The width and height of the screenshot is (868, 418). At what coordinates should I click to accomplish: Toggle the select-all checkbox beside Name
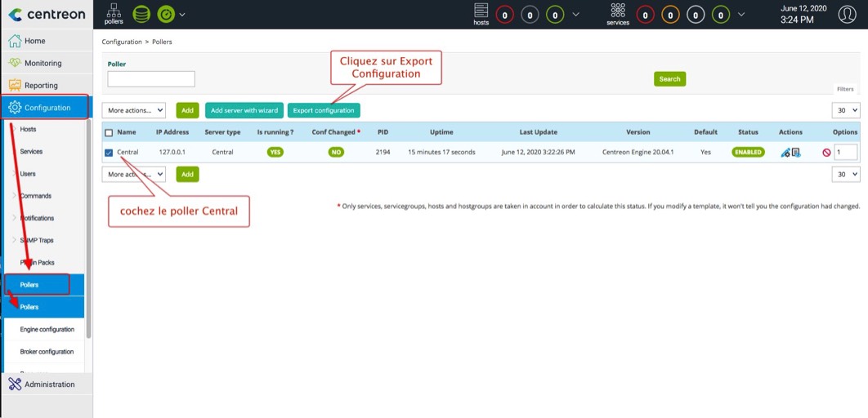click(109, 132)
